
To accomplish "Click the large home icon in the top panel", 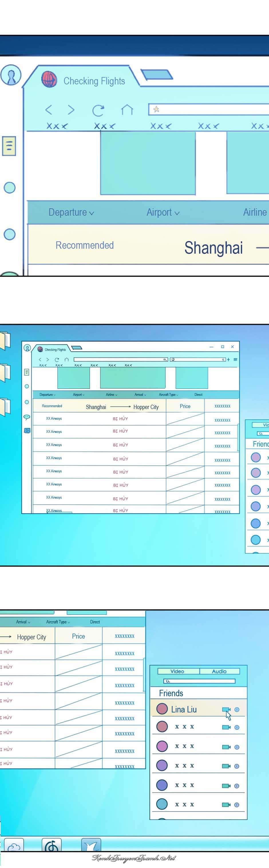I will click(127, 110).
